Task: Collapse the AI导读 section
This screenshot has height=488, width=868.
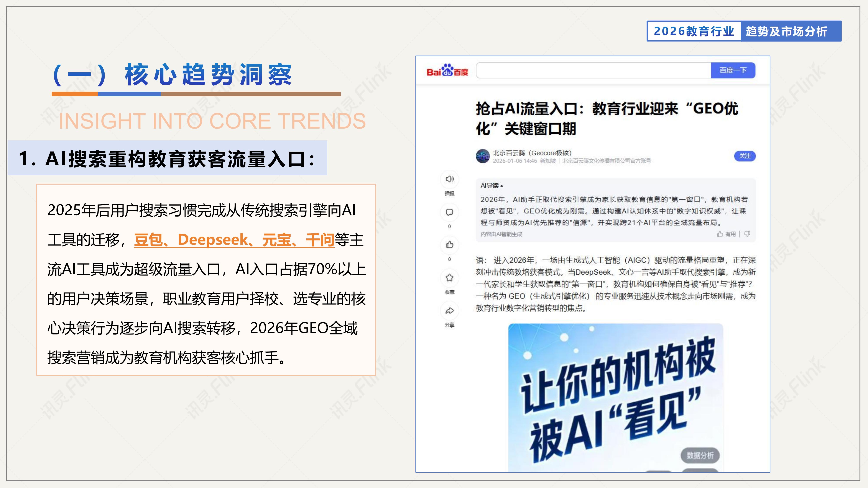Action: 492,186
